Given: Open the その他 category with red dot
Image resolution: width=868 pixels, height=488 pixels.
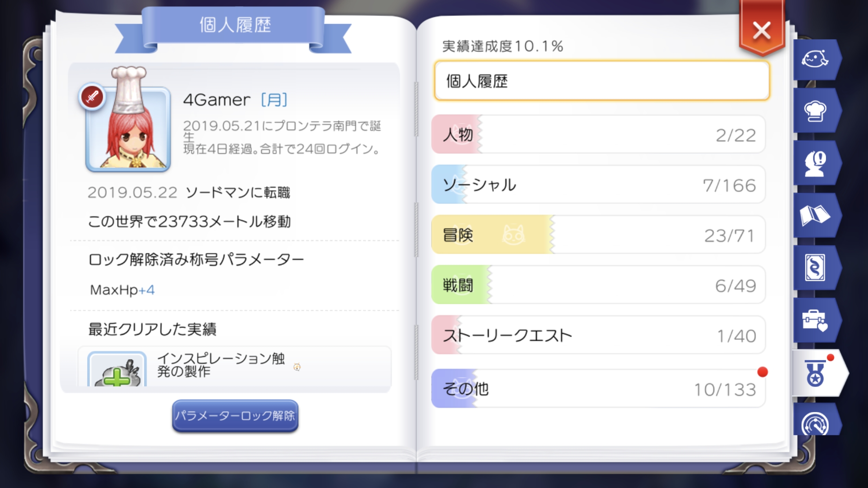Looking at the screenshot, I should point(598,389).
